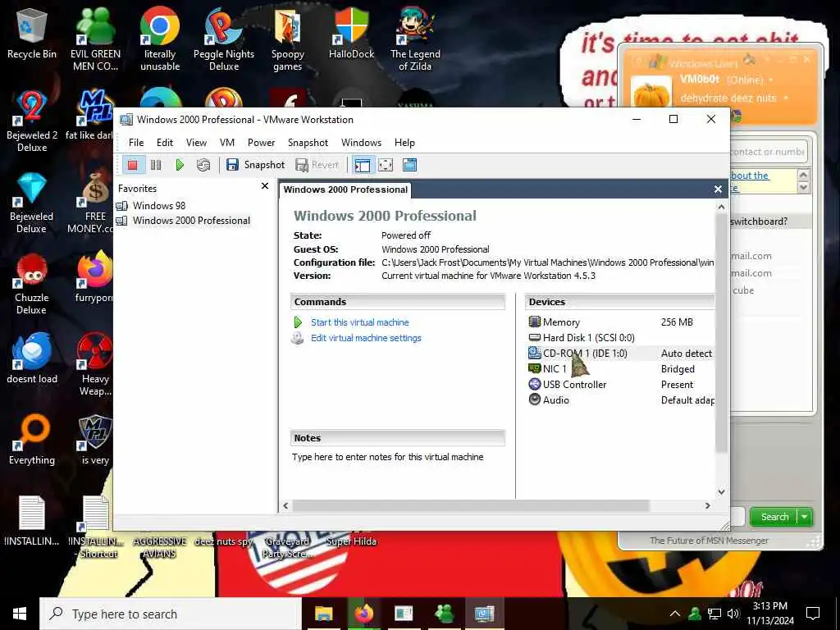
Task: Click the literally unusable Chrome icon
Action: click(160, 39)
